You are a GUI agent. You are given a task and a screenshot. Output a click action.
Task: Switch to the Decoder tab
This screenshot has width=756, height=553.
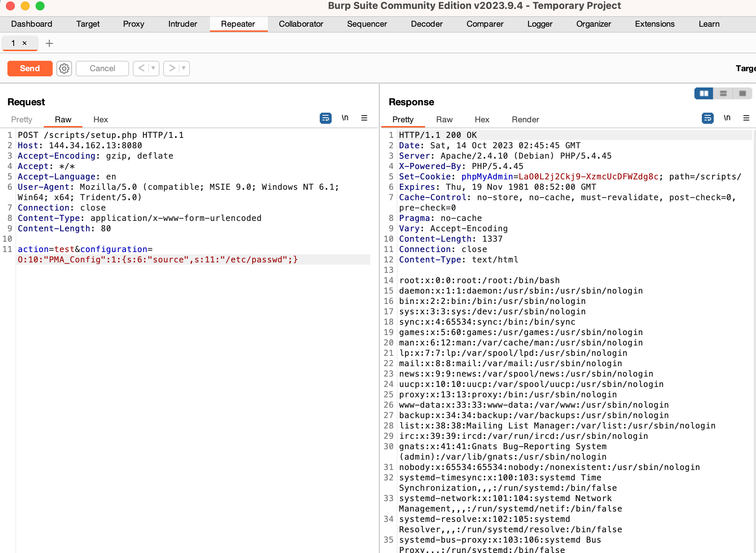(x=426, y=24)
